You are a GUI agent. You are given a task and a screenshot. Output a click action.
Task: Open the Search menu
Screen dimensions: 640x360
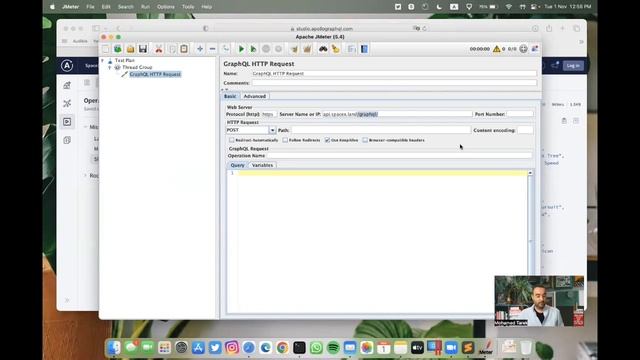tap(125, 7)
